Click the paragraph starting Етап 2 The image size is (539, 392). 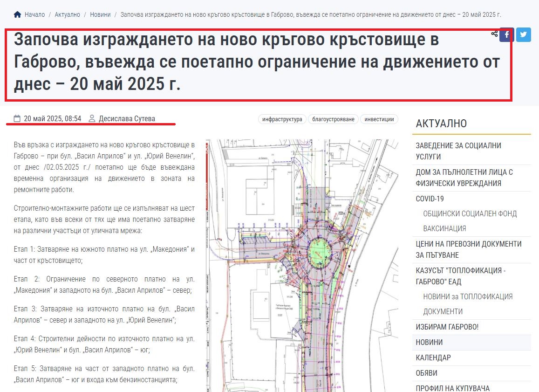(104, 284)
